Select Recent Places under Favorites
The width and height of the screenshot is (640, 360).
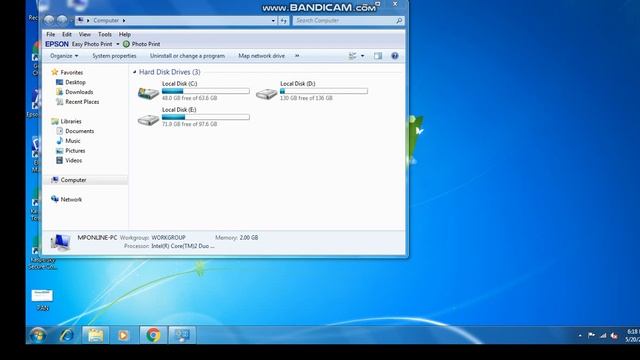click(x=82, y=102)
